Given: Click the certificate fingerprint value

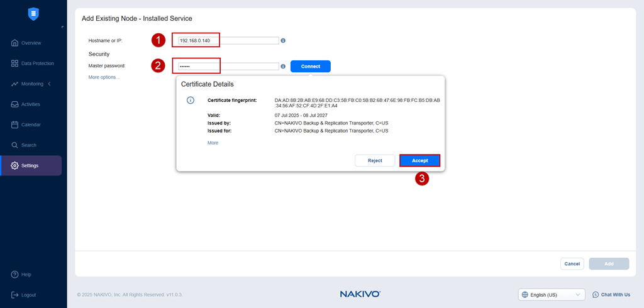Looking at the screenshot, I should pos(357,102).
